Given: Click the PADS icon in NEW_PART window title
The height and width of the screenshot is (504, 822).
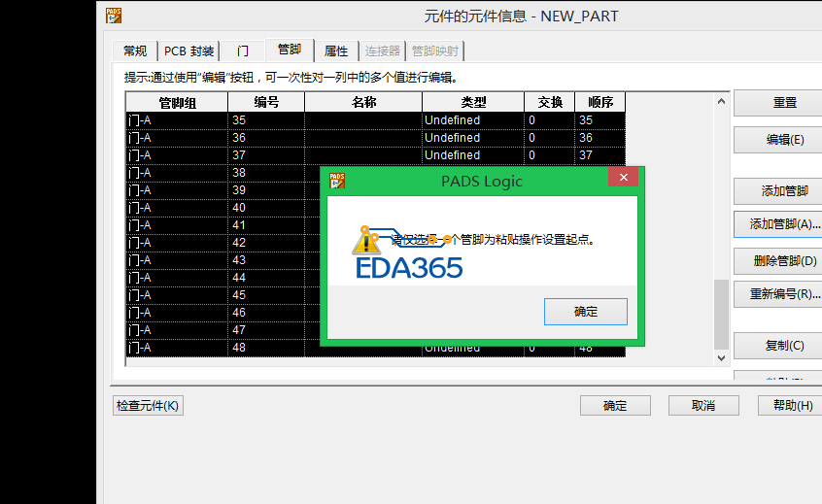Looking at the screenshot, I should point(114,16).
